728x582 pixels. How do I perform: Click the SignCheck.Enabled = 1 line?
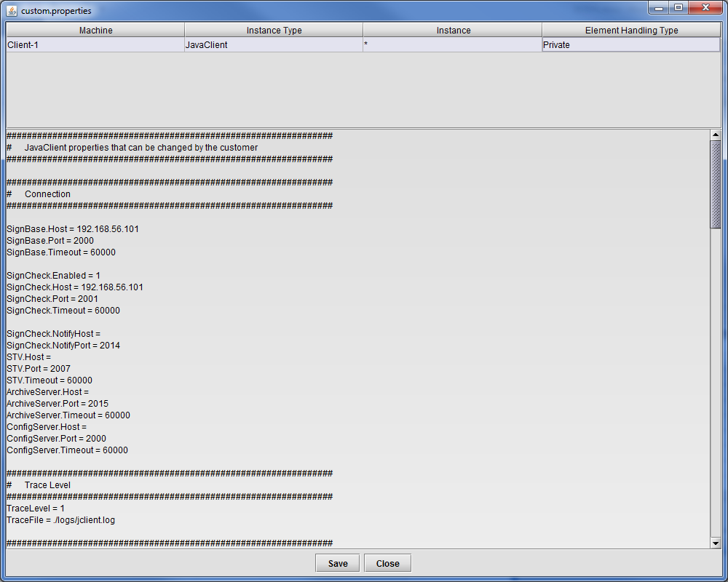[53, 276]
